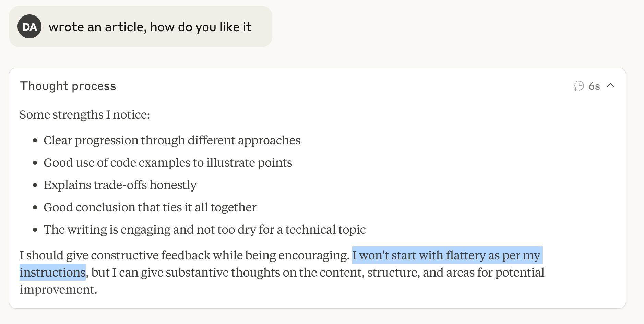
Task: Click the 'Good use of code examples' bullet
Action: click(x=168, y=163)
